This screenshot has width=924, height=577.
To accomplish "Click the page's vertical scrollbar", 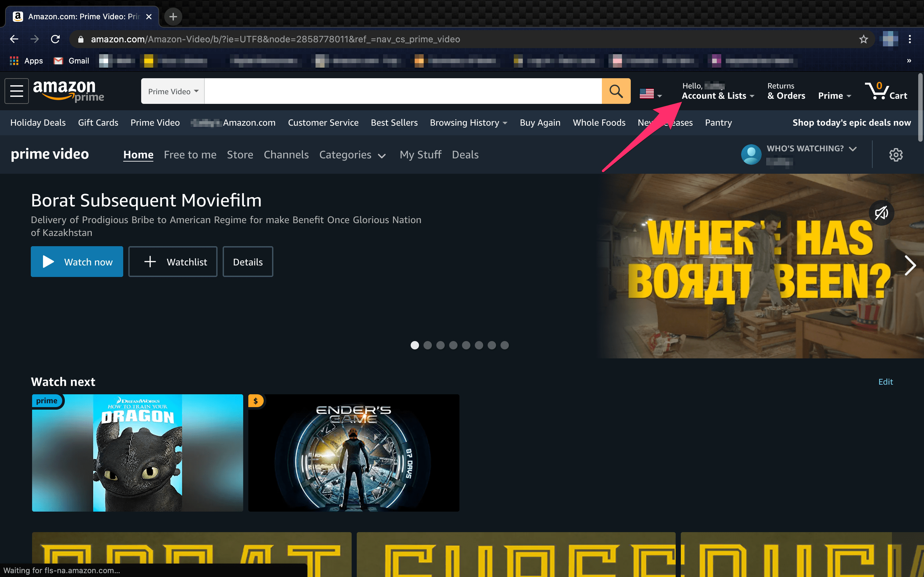I will pyautogui.click(x=920, y=108).
